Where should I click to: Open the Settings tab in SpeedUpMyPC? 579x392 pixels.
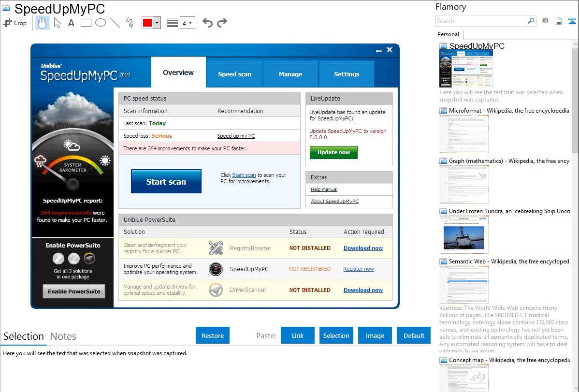pos(347,74)
